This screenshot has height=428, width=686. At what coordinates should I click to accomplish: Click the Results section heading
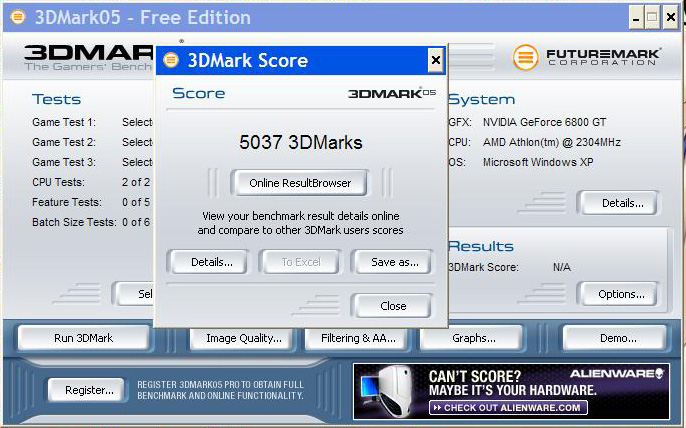click(x=481, y=246)
